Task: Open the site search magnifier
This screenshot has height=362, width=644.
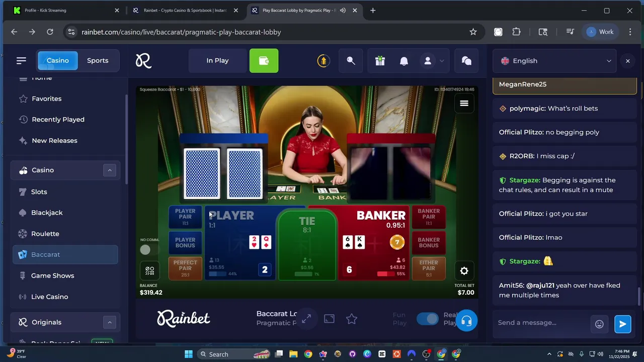Action: (x=351, y=61)
